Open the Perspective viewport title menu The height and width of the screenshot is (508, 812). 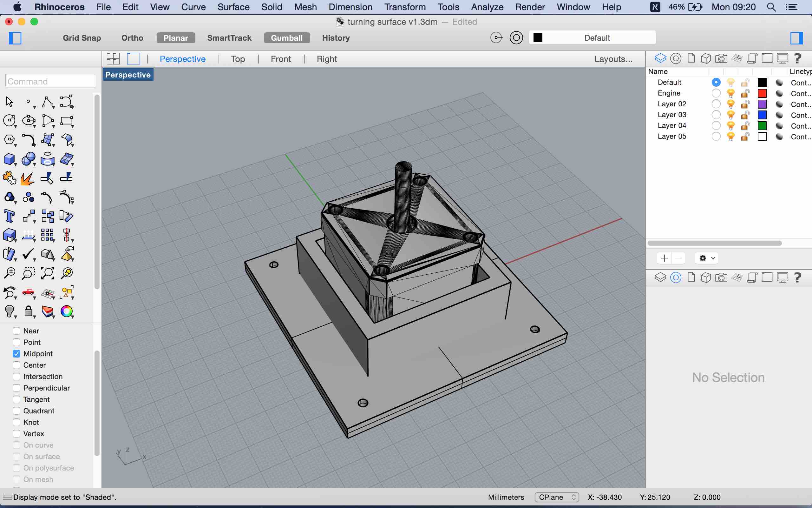[x=128, y=75]
